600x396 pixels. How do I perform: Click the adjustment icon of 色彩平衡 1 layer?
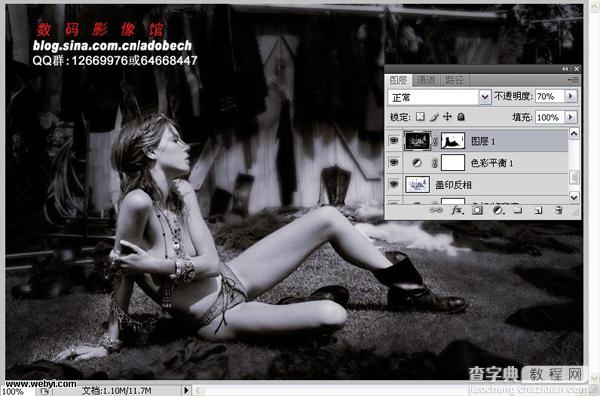point(417,163)
